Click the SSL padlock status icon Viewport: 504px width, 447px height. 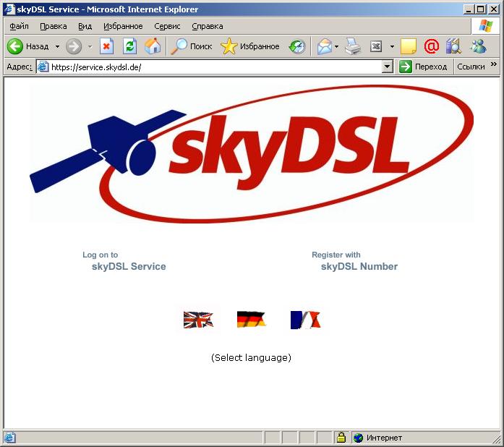341,438
